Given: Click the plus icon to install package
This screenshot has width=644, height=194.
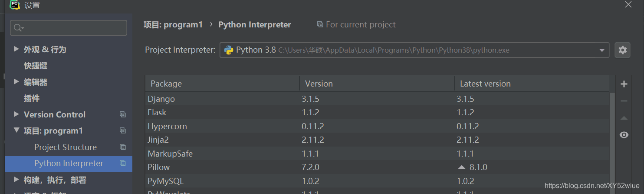Looking at the screenshot, I should [624, 84].
